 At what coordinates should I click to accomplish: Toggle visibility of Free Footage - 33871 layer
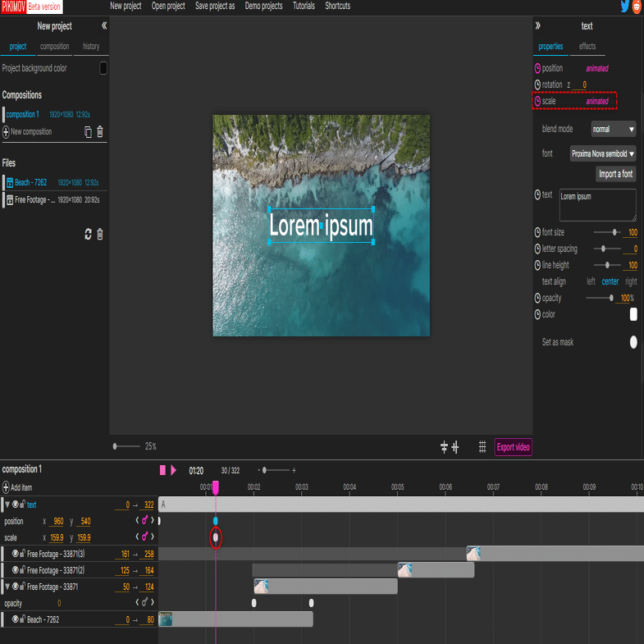click(16, 587)
